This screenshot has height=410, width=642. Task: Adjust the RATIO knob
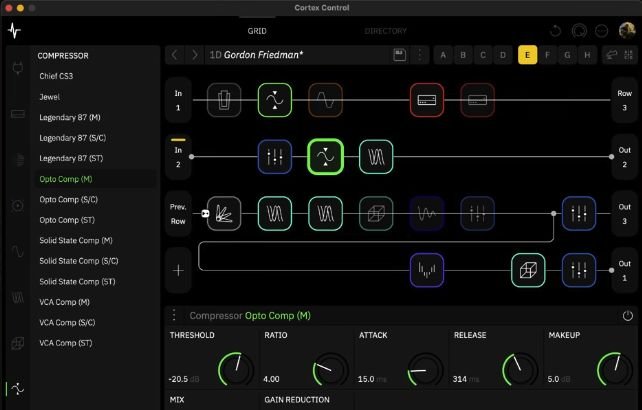click(x=330, y=369)
